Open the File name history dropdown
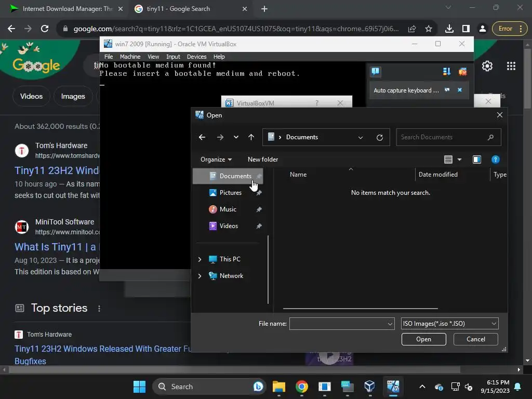532x399 pixels. (x=390, y=324)
